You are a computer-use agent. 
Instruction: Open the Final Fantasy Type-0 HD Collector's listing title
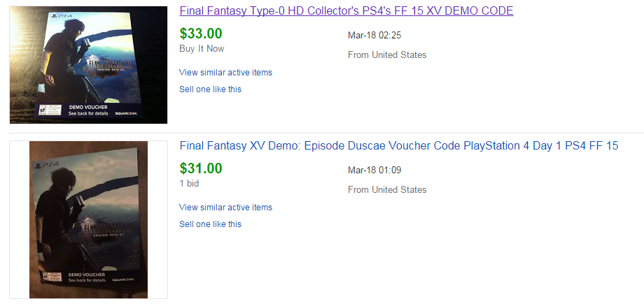pyautogui.click(x=346, y=11)
